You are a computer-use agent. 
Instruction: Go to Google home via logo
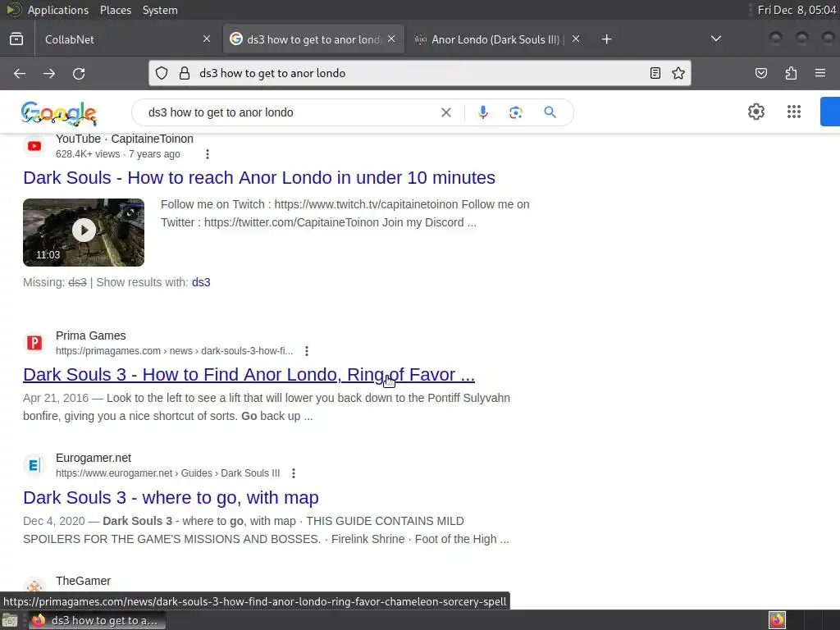59,113
